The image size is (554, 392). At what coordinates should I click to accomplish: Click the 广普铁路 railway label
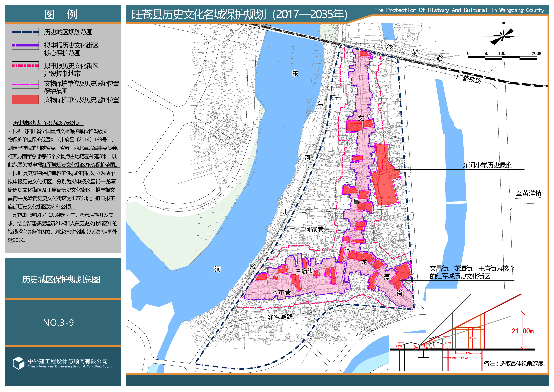tap(468, 79)
